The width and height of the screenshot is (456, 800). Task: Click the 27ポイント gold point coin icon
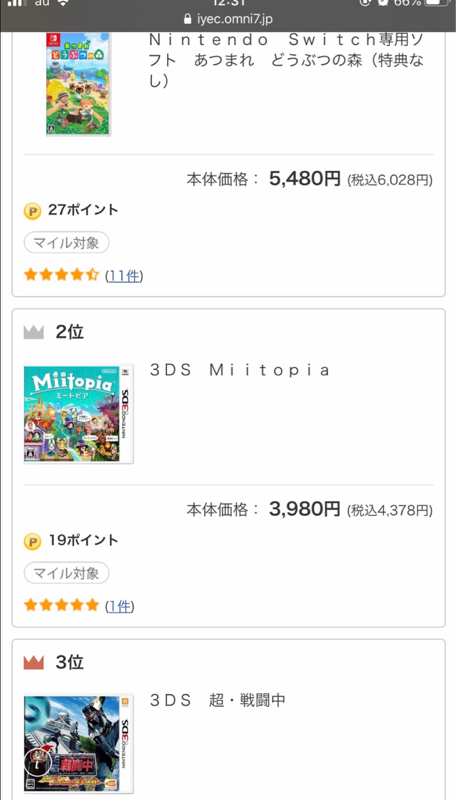[x=32, y=211]
